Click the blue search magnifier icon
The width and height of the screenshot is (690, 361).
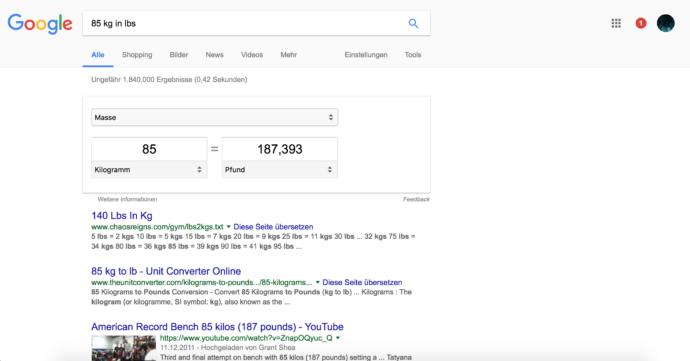(413, 23)
